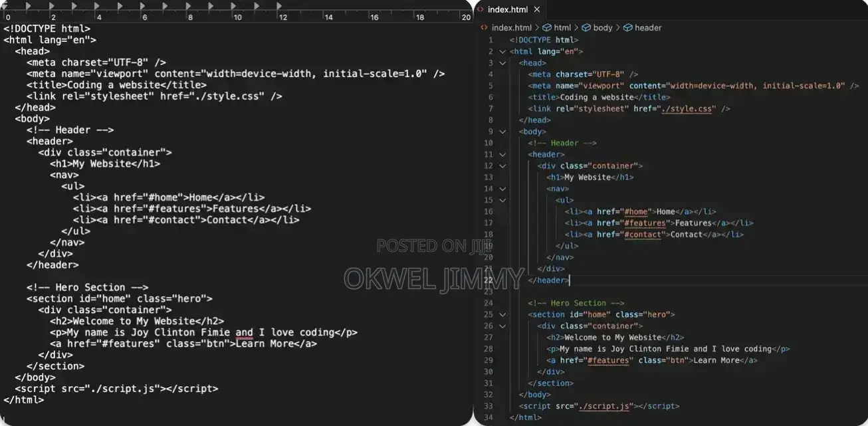Click line number 1 in the VS Code gutter
Image resolution: width=868 pixels, height=426 pixels.
tap(490, 40)
